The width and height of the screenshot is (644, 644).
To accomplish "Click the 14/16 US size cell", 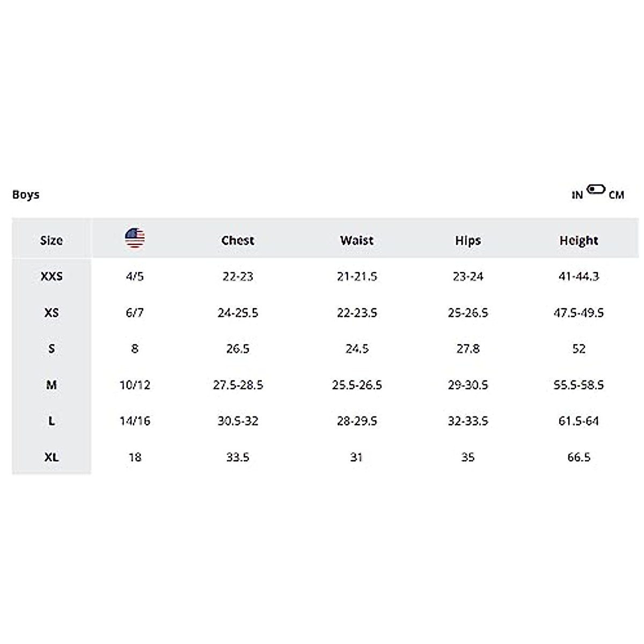I will point(135,421).
